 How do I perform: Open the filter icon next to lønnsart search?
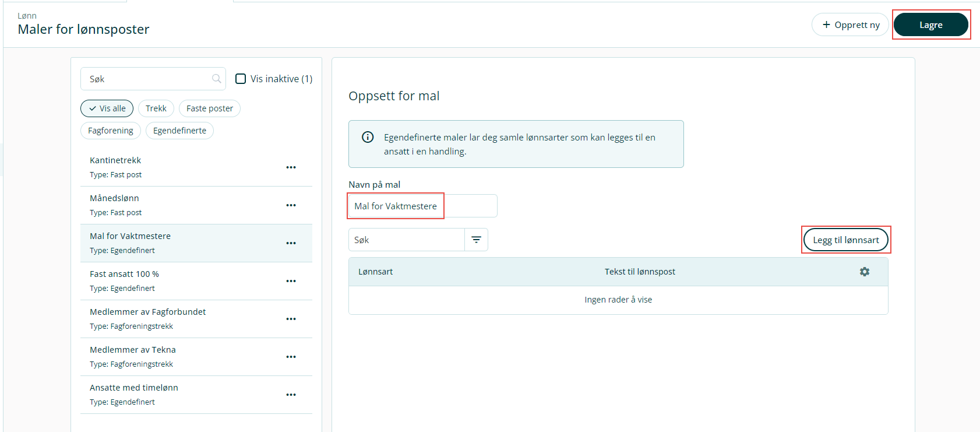[x=476, y=240]
